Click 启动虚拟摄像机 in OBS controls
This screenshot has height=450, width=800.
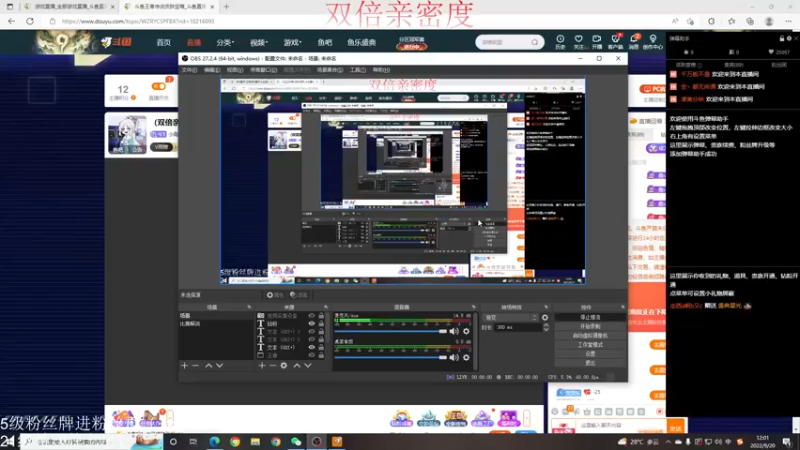coord(590,336)
